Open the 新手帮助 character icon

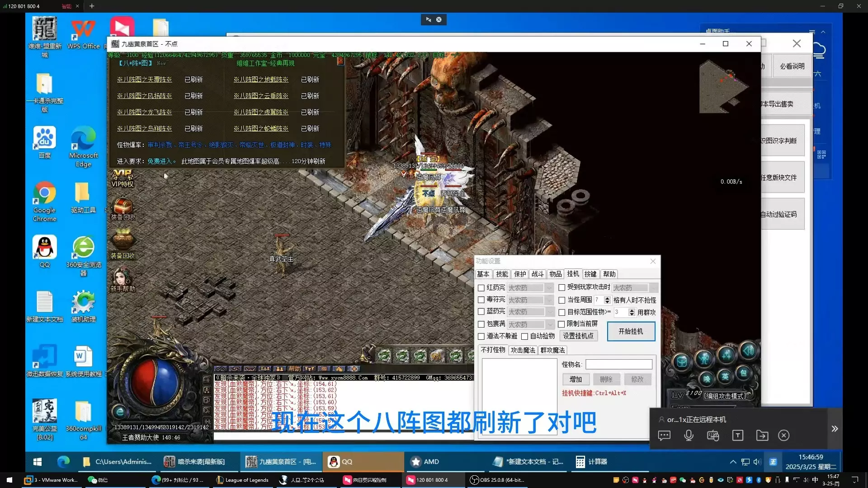click(123, 279)
